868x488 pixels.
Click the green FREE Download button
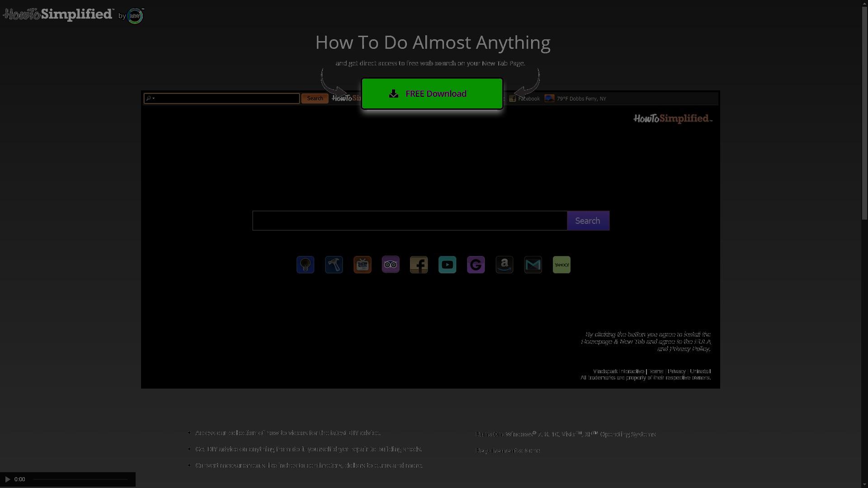pyautogui.click(x=432, y=94)
